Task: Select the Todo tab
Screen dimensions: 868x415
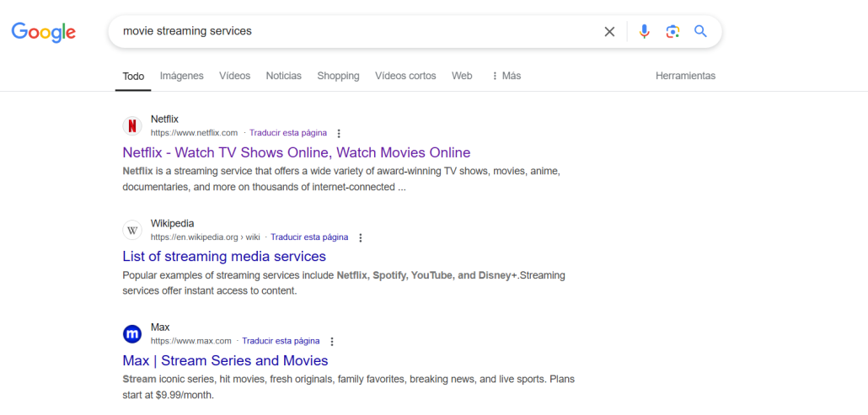Action: point(133,77)
